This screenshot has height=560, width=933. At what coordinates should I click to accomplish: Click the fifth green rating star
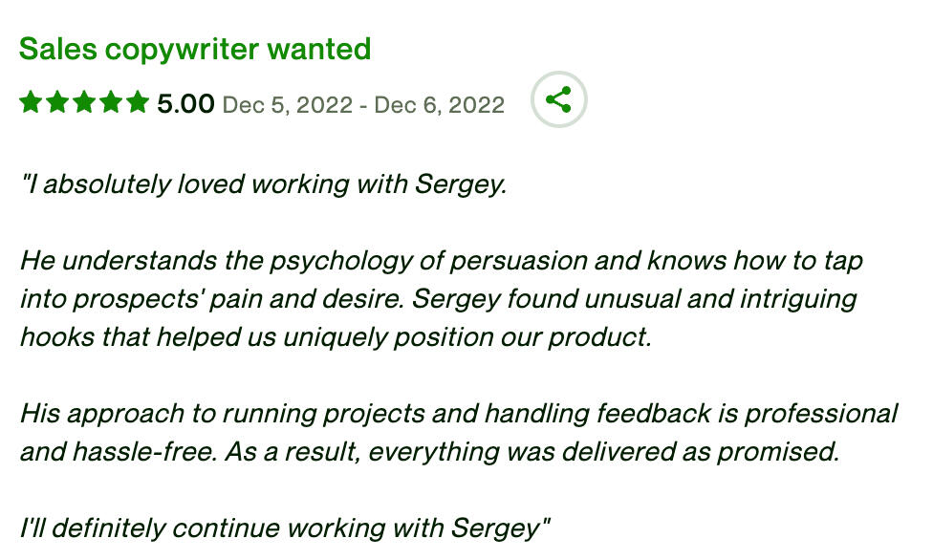(138, 102)
